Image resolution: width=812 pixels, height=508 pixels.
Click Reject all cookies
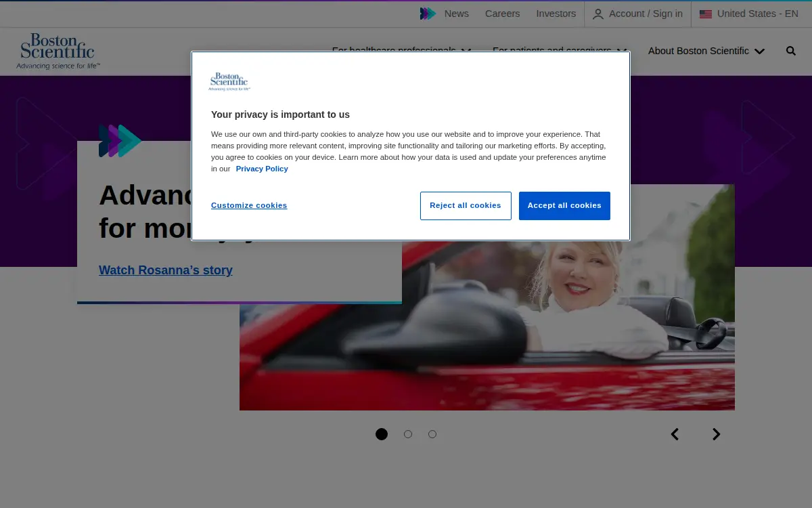point(466,206)
